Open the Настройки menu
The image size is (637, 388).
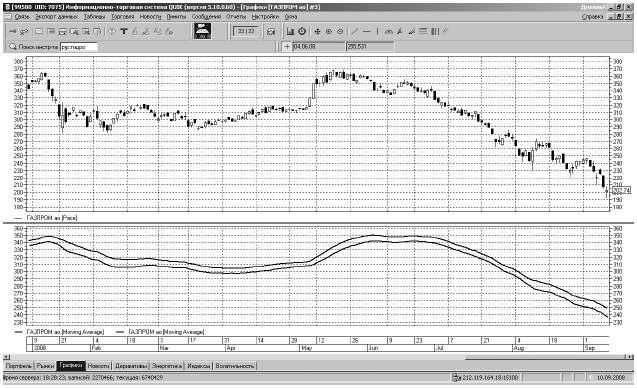click(265, 17)
